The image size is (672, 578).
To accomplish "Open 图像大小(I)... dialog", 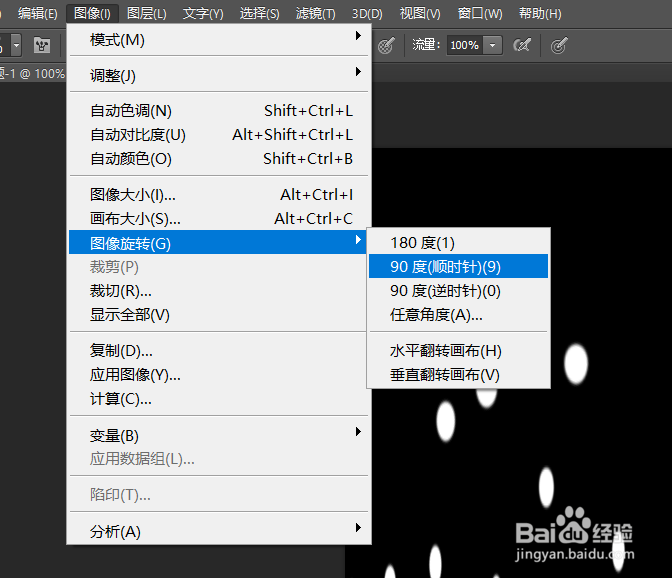I will pyautogui.click(x=219, y=195).
